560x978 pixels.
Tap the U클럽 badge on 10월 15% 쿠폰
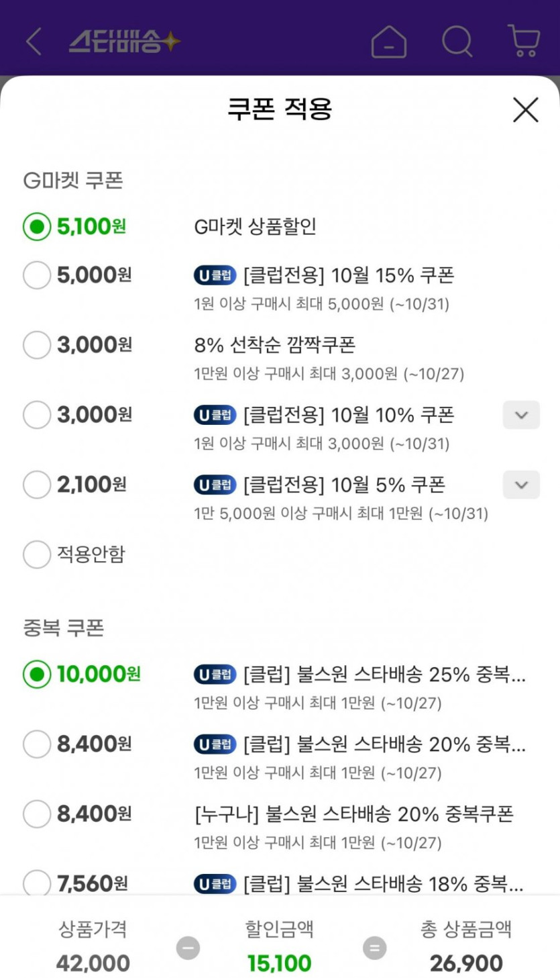tap(215, 275)
